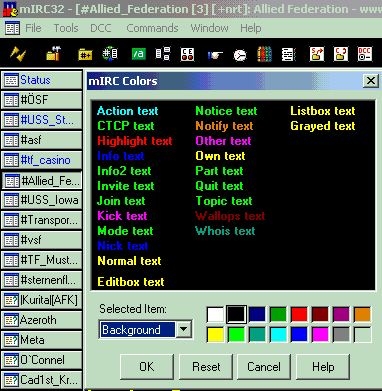The width and height of the screenshot is (382, 391).
Task: Click the DCC Send folder icon
Action: coord(317,54)
